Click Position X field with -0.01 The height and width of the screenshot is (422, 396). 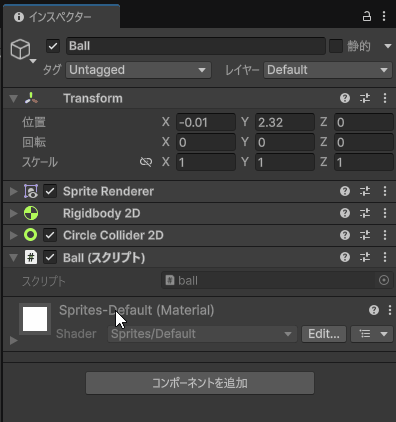[x=206, y=122]
